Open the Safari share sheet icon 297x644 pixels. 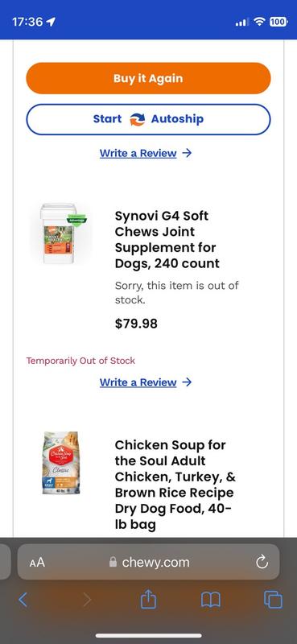click(148, 599)
